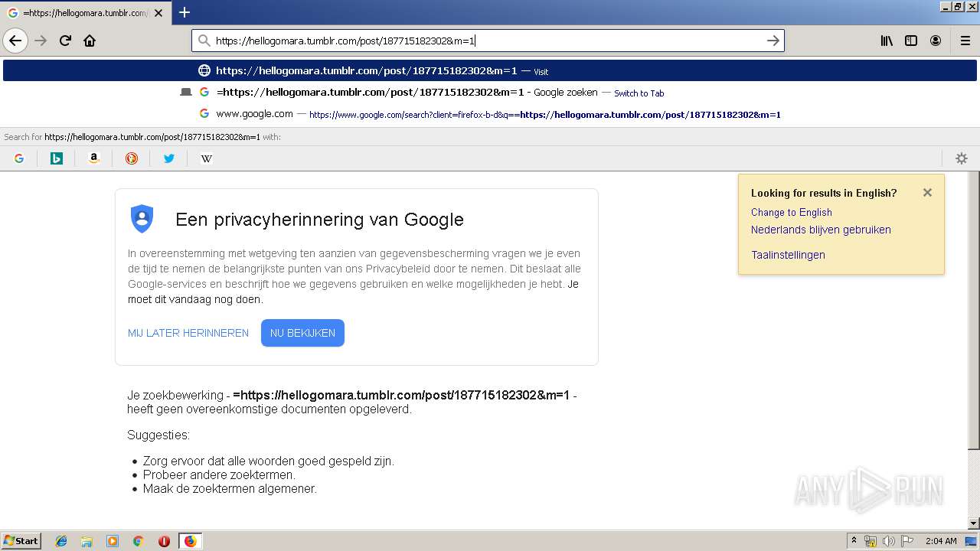
Task: Open the Firefox hamburger menu
Action: tap(965, 41)
